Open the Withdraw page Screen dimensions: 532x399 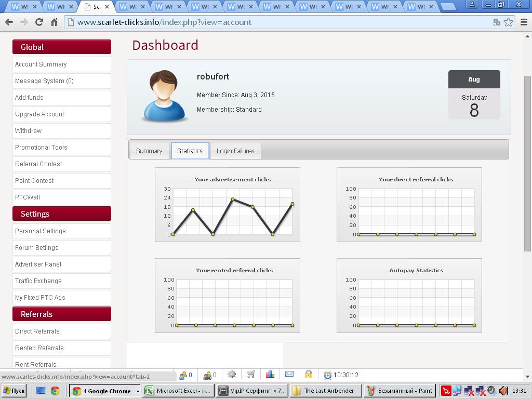[62, 131]
